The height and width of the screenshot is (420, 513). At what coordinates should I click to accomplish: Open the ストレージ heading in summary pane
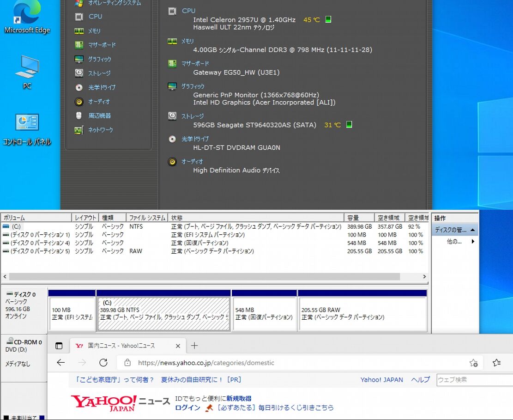(x=193, y=116)
